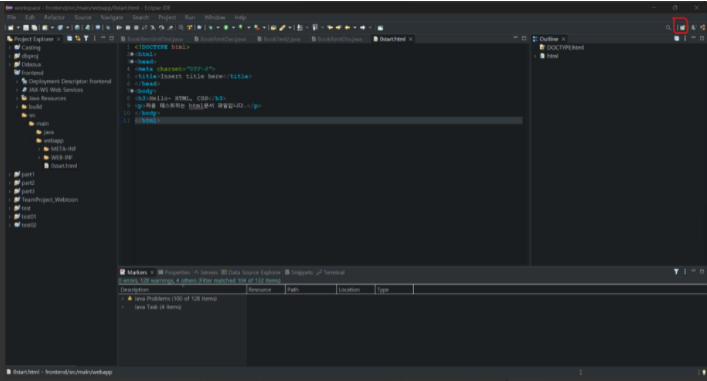Screen dimensions: 707x381
Task: Close the Markers view tab
Action: (152, 272)
